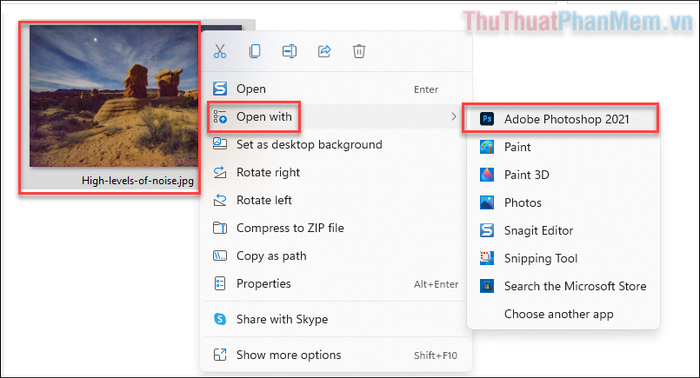Click the Paint 3D icon

point(487,174)
